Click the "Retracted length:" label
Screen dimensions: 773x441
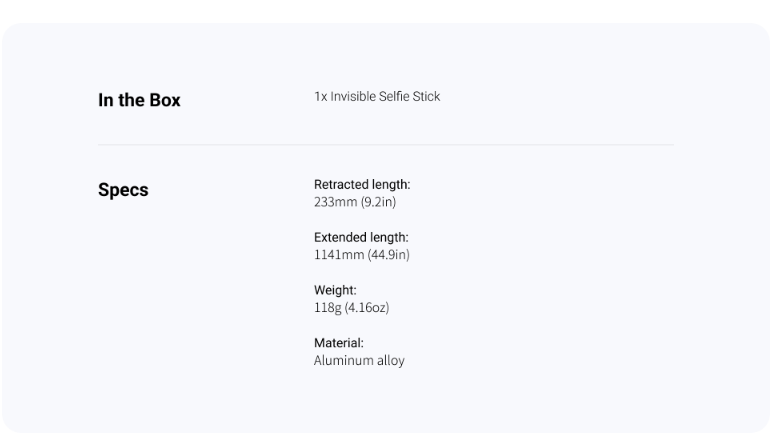coord(362,184)
